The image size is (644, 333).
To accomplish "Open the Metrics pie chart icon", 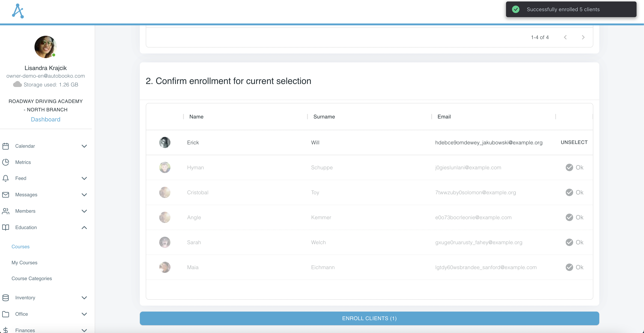I will (5, 162).
